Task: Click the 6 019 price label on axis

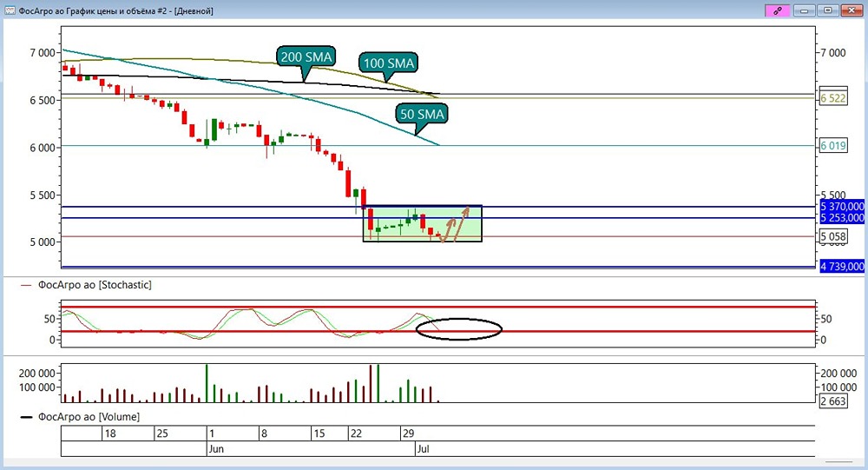Action: 833,146
